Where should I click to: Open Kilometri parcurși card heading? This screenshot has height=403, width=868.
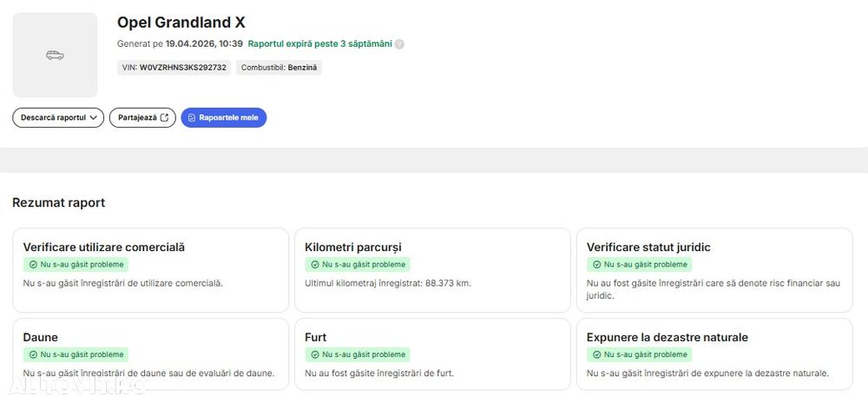pos(353,248)
